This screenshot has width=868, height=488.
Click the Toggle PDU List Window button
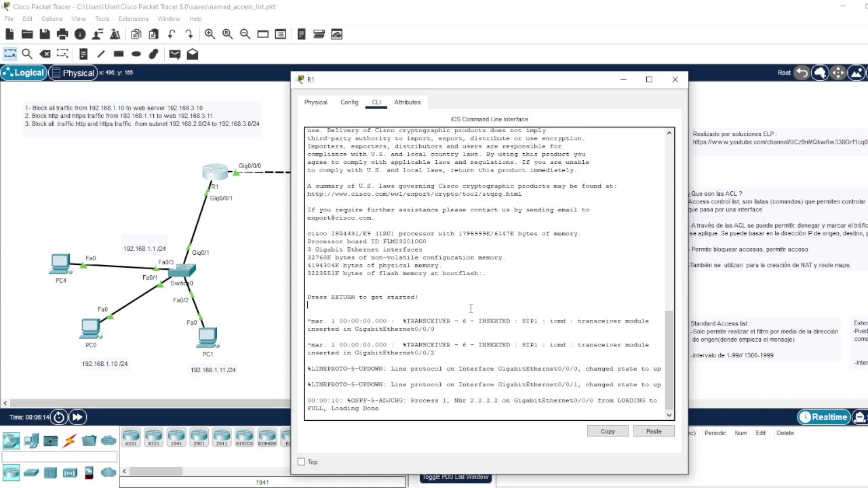click(x=455, y=477)
